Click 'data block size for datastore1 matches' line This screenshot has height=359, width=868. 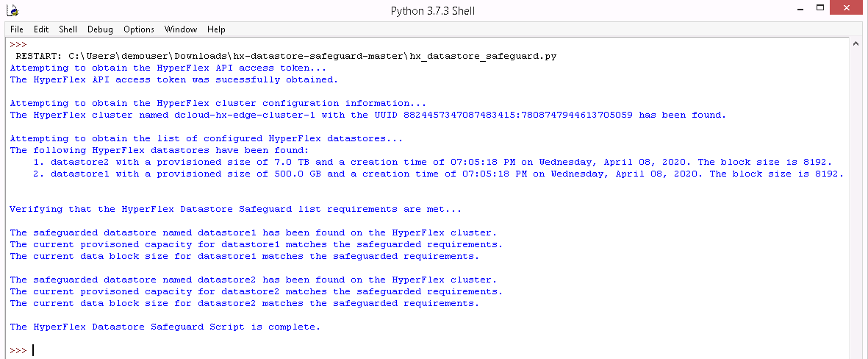[244, 256]
